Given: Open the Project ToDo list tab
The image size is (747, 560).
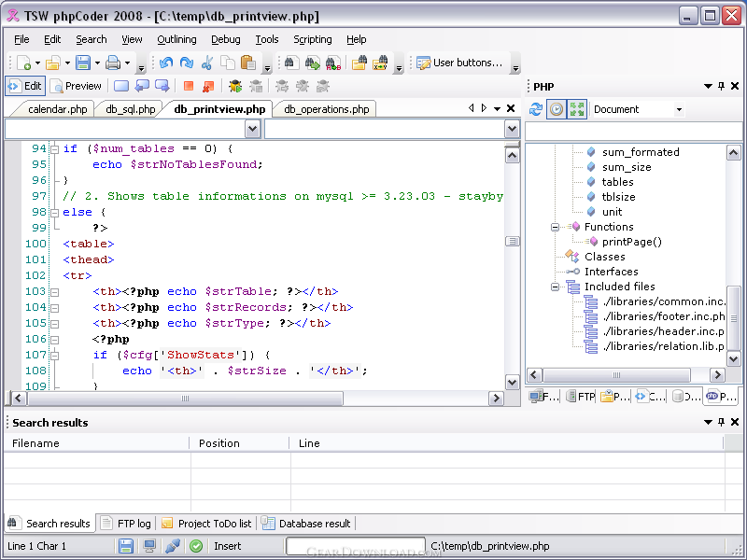Looking at the screenshot, I should coord(206,524).
